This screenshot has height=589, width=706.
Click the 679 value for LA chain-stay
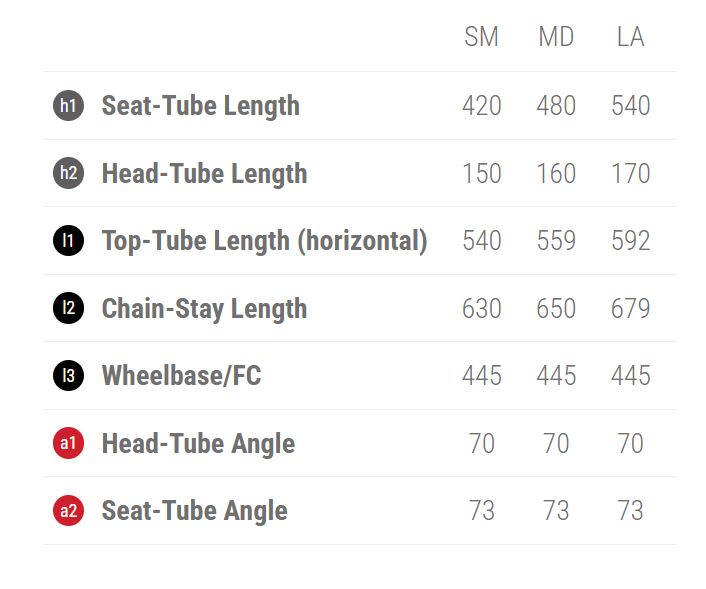630,309
